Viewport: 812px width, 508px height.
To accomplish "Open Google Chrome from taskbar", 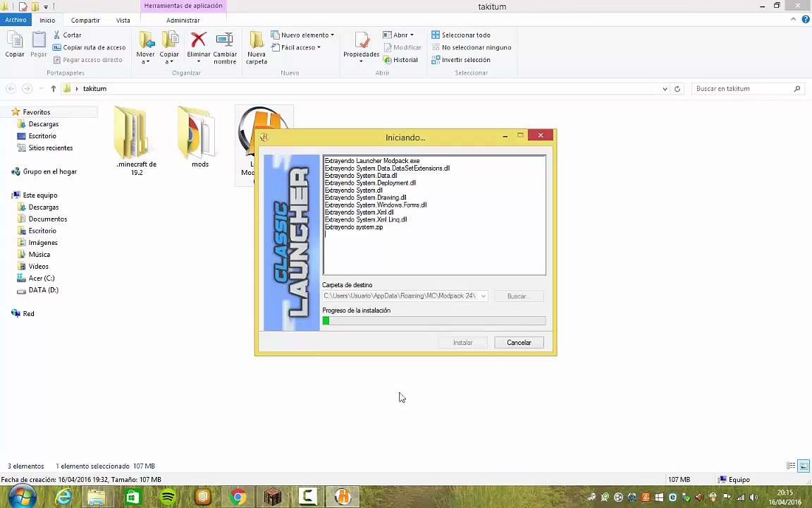I will (x=238, y=497).
